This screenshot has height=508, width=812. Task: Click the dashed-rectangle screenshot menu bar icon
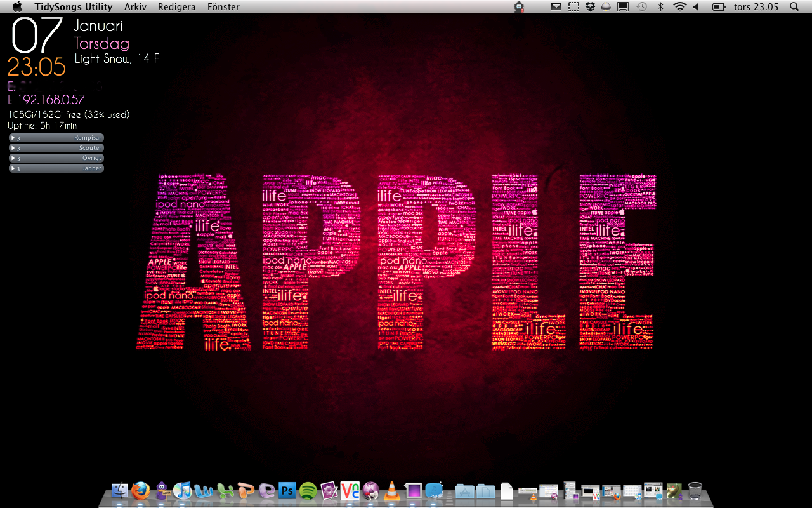coord(573,6)
